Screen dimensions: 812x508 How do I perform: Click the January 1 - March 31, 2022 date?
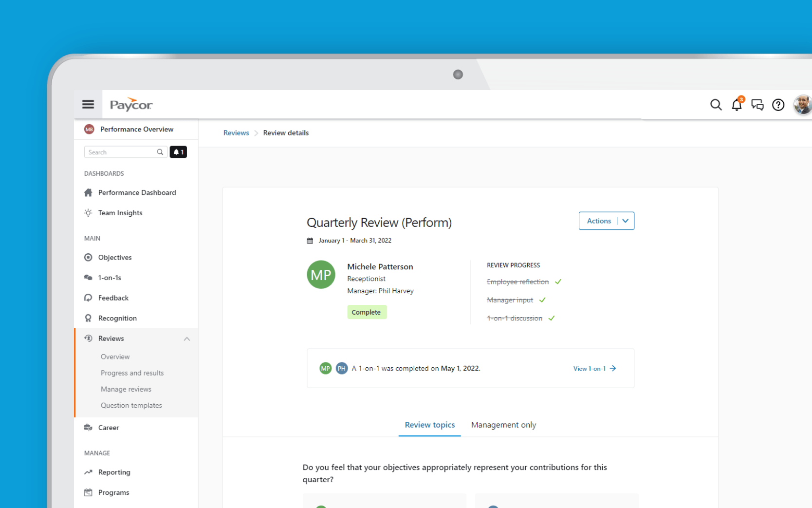pos(355,241)
